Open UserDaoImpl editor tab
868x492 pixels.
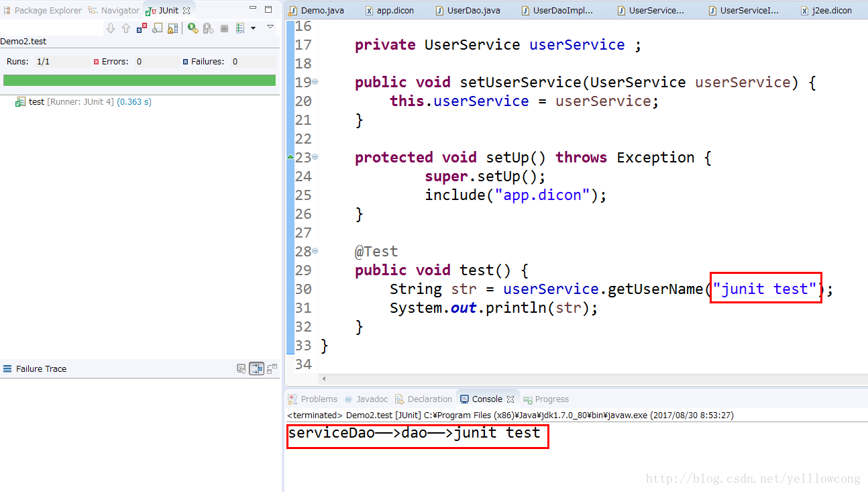coord(557,11)
